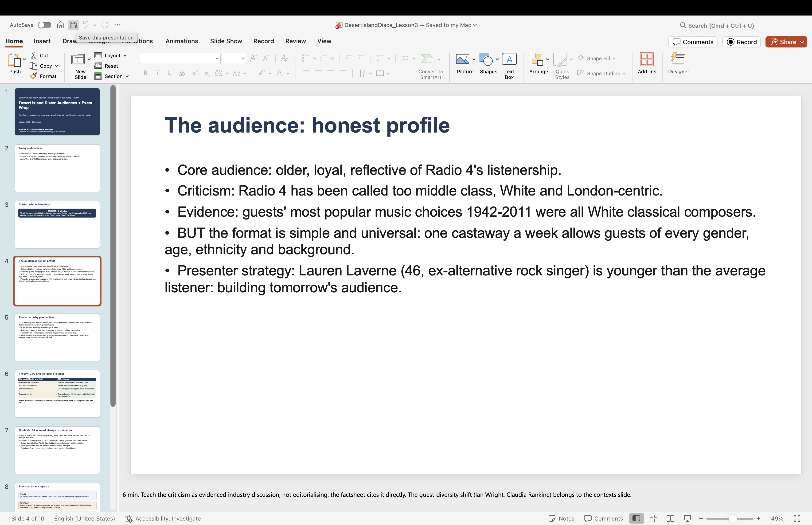Expand the Copy options arrow
812x525 pixels.
coord(57,66)
